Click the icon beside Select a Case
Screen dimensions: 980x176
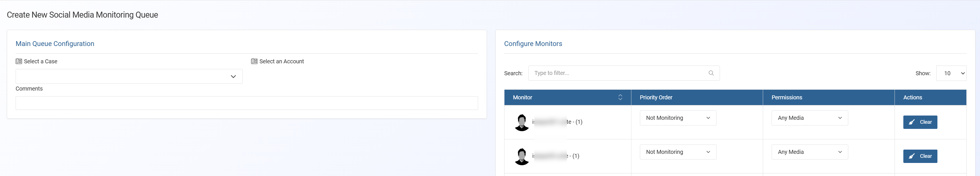click(19, 61)
